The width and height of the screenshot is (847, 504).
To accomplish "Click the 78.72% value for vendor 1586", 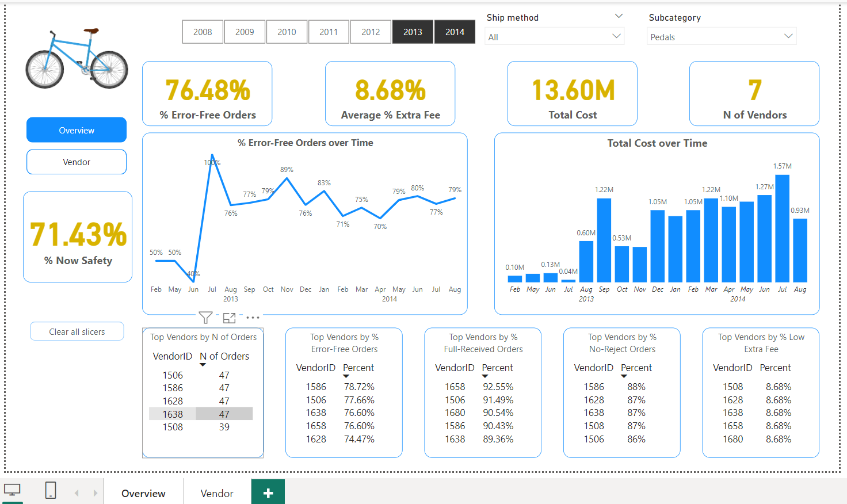I will click(x=359, y=387).
